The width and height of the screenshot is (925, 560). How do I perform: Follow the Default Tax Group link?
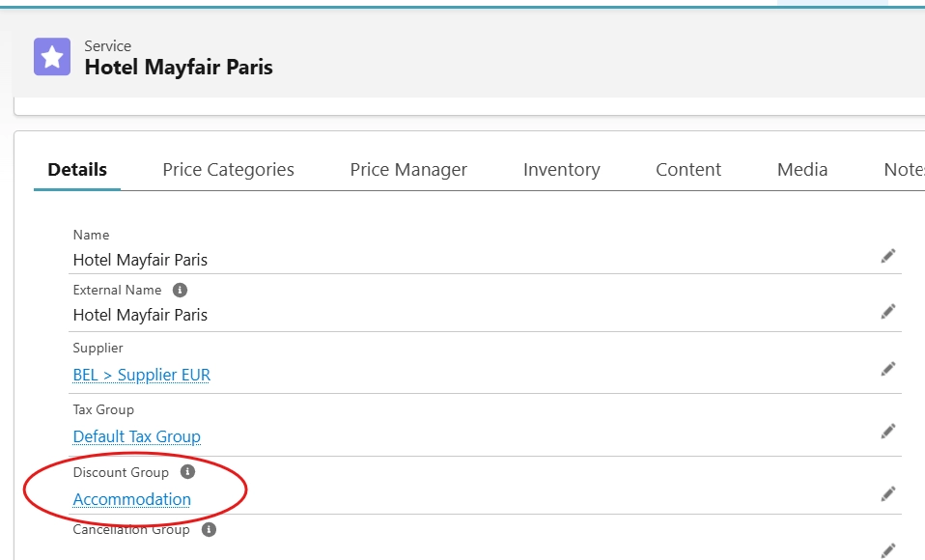pyautogui.click(x=137, y=436)
